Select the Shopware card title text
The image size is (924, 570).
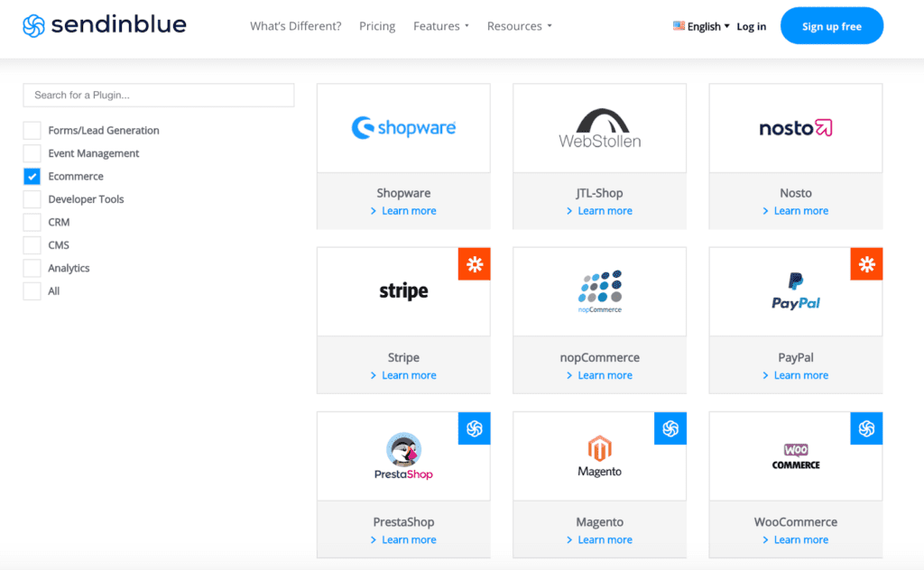[403, 193]
